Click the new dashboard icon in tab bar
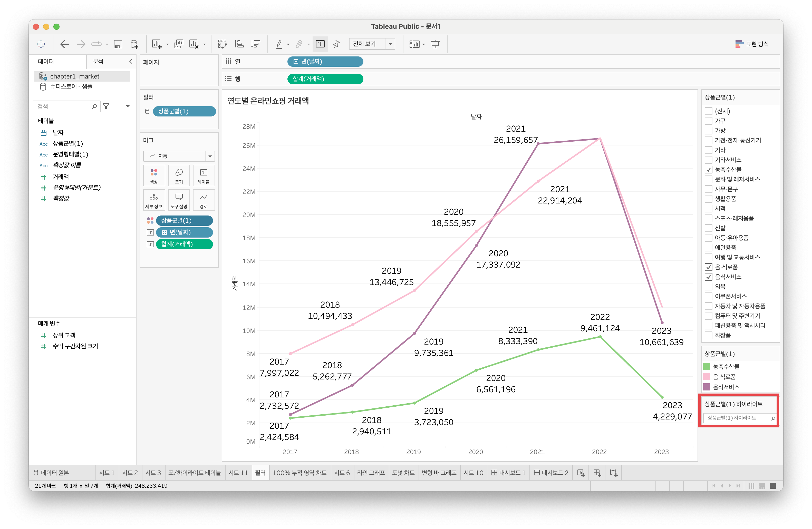812x529 pixels. [597, 473]
